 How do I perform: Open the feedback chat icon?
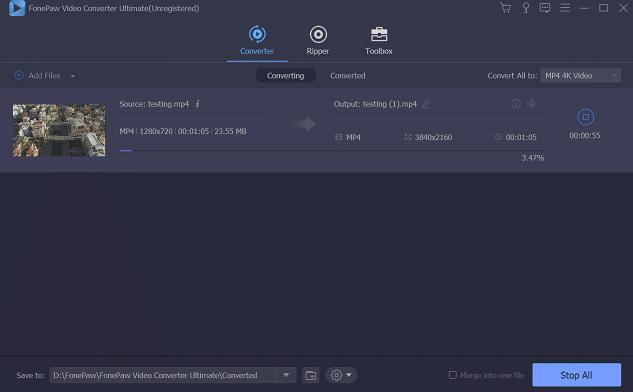545,8
